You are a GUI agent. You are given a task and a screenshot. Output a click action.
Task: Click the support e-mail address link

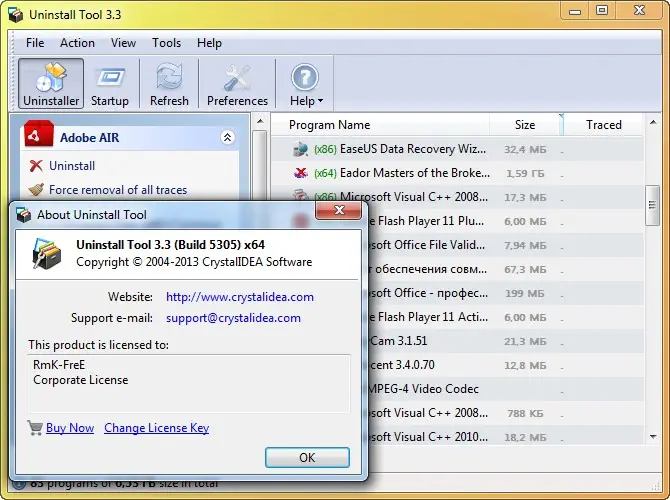(x=233, y=318)
